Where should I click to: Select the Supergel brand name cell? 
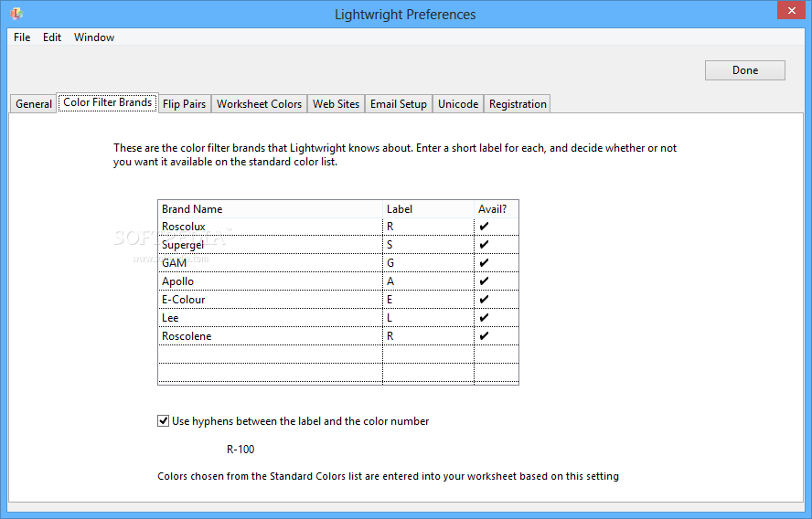click(271, 245)
